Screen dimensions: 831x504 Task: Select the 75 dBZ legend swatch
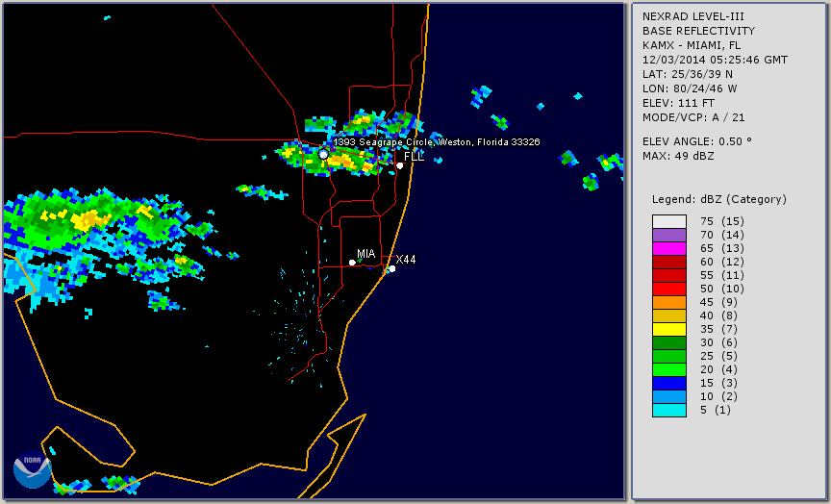(x=669, y=221)
